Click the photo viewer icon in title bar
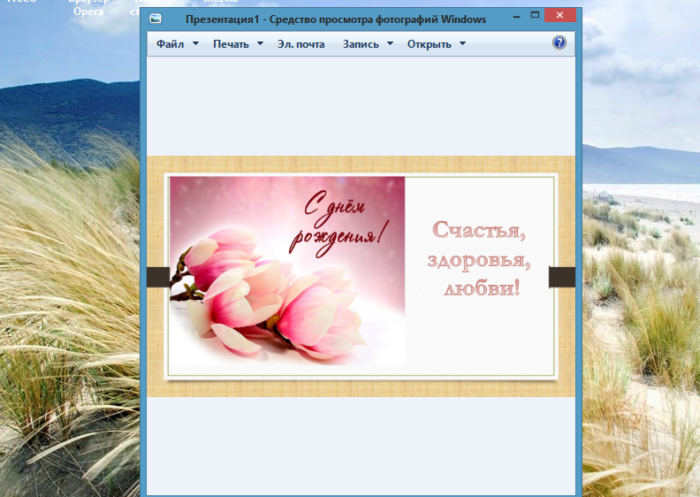Viewport: 700px width, 497px height. 155,18
